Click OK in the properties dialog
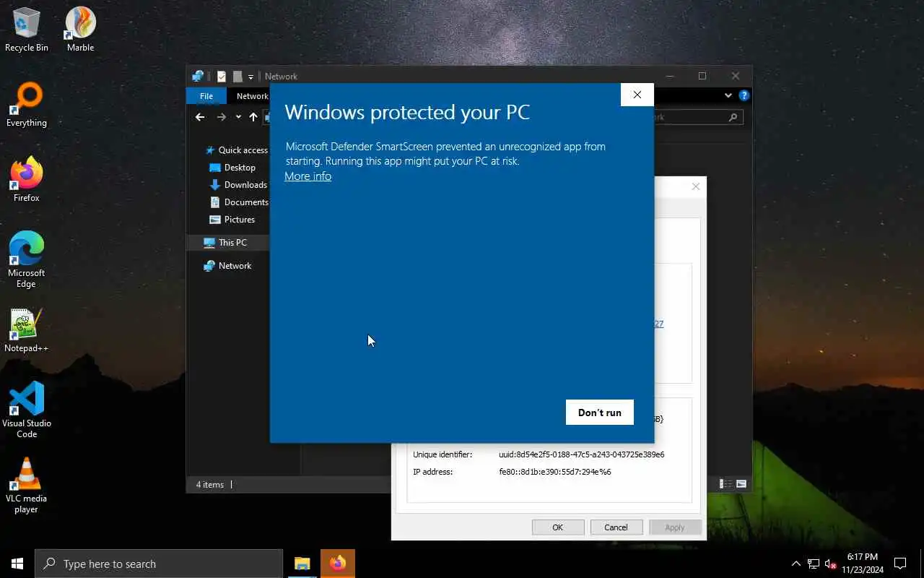Screen dimensions: 924x578 pos(557,527)
